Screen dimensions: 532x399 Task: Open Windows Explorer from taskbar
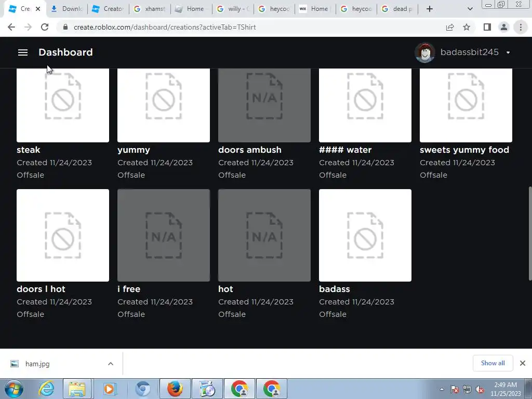click(77, 389)
